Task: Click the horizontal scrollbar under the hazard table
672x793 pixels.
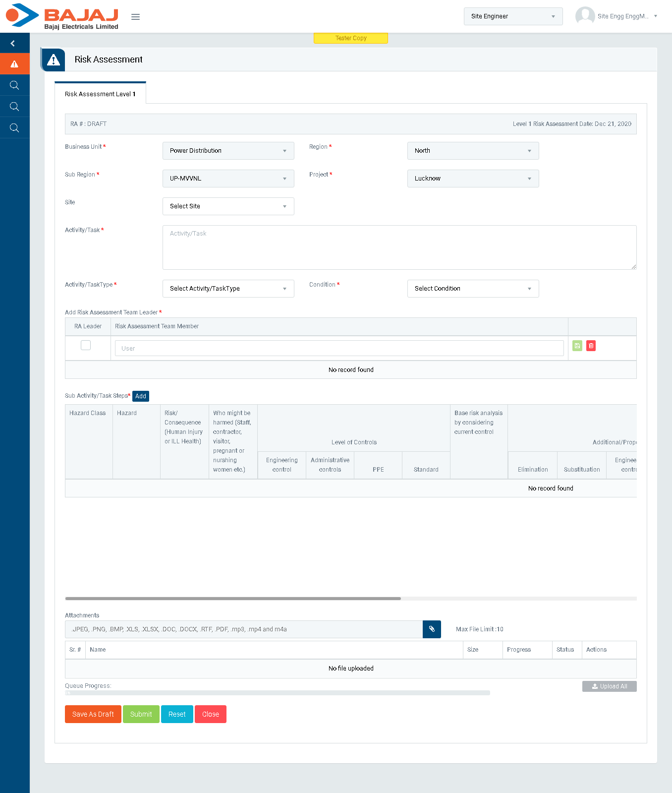Action: click(x=233, y=599)
